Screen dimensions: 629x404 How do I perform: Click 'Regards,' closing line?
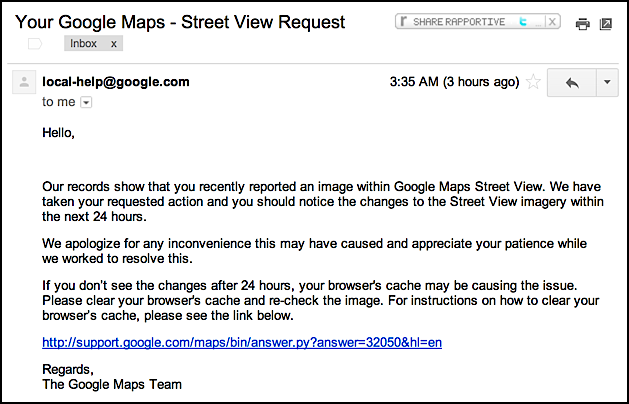(68, 369)
